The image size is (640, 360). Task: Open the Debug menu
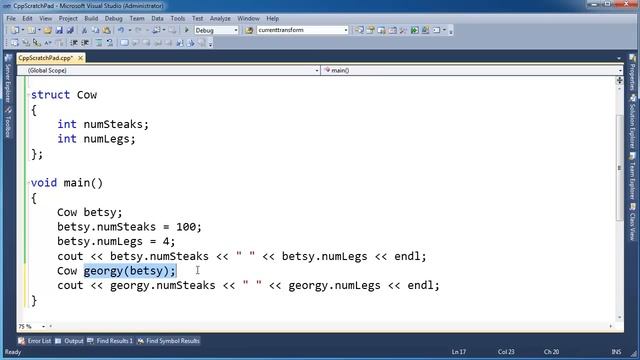(x=113, y=18)
